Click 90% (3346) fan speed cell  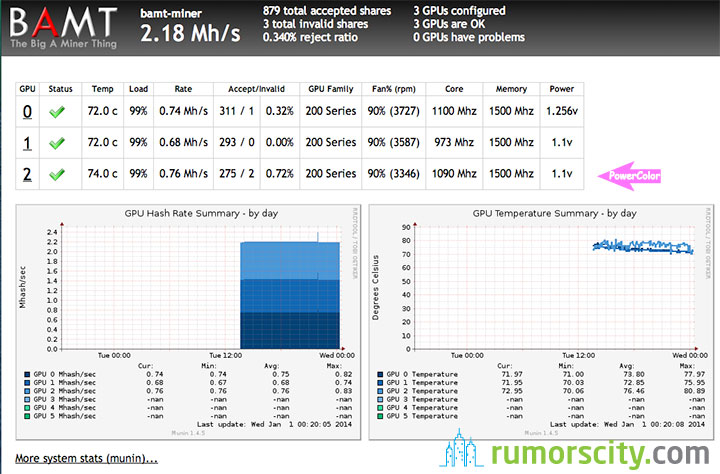394,174
